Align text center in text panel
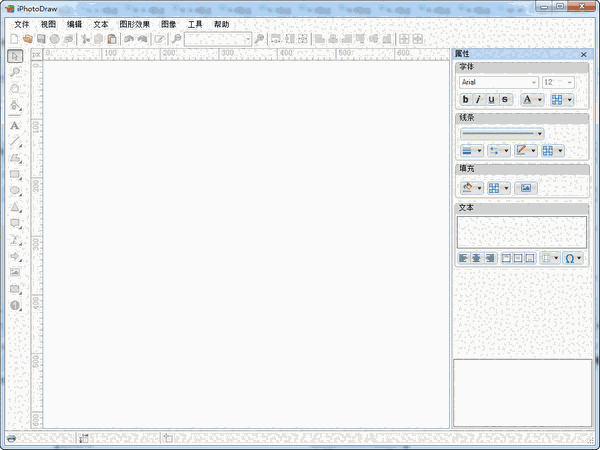The image size is (600, 450). [x=476, y=258]
